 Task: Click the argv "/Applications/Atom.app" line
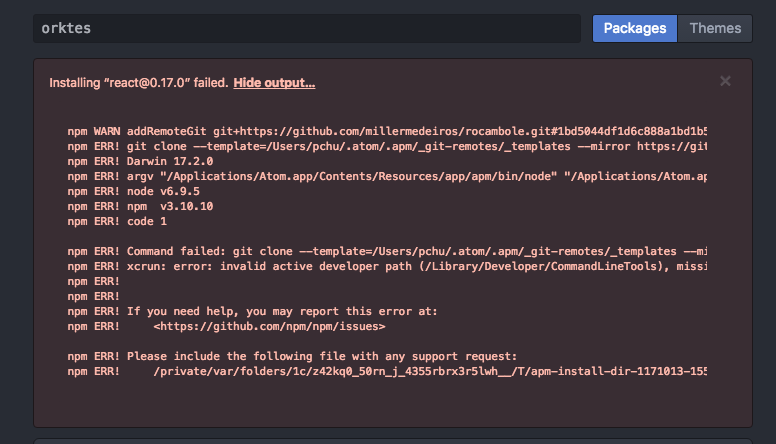387,176
